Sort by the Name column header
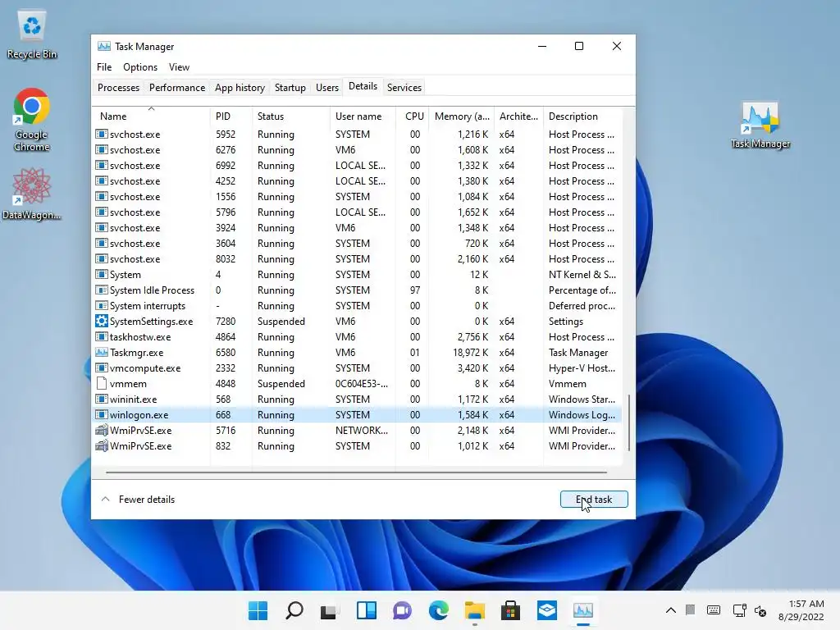 click(x=151, y=116)
